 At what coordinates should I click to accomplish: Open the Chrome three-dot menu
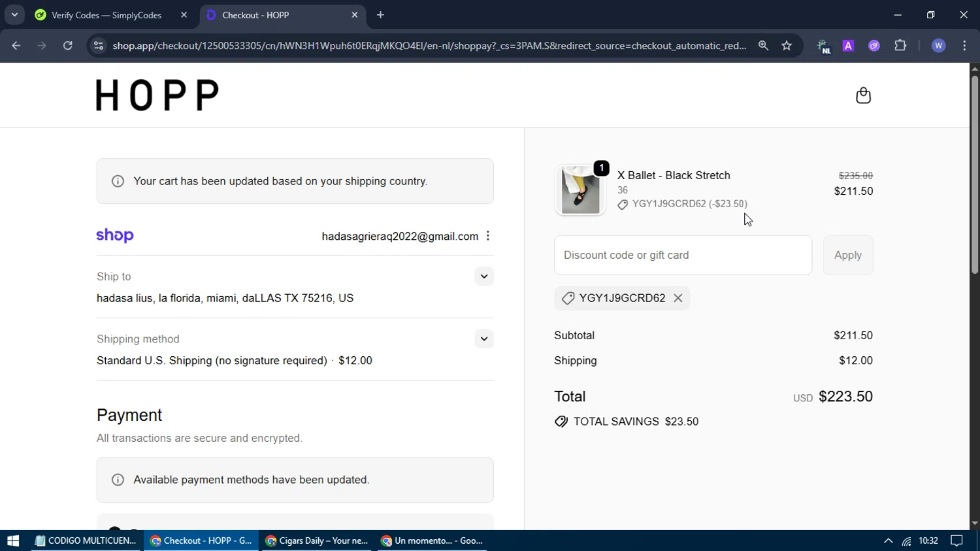point(965,46)
